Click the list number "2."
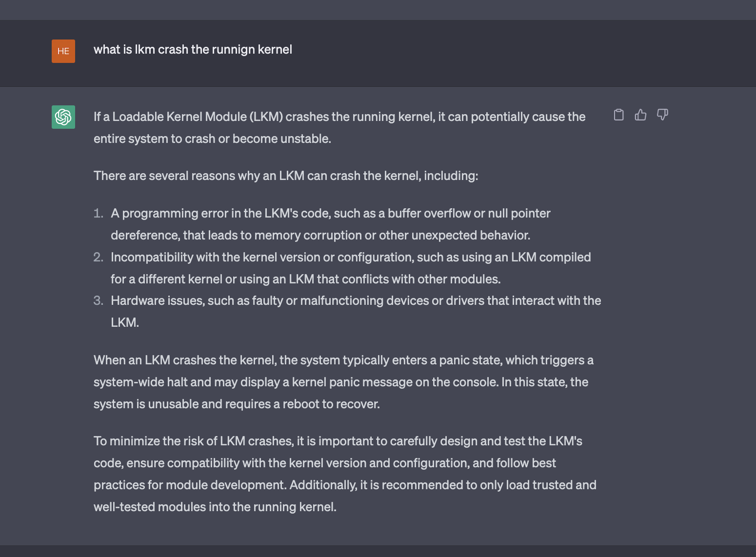Screen dimensions: 756x557 click(x=99, y=258)
